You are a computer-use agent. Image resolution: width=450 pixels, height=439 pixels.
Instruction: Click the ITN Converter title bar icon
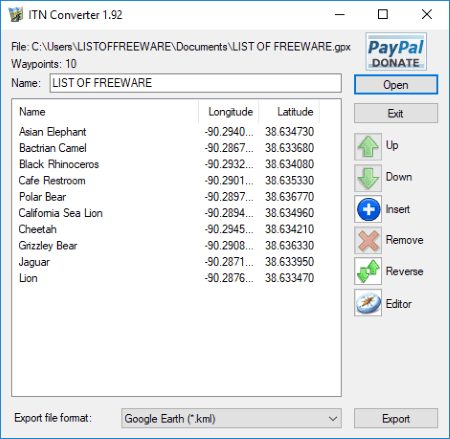[16, 15]
